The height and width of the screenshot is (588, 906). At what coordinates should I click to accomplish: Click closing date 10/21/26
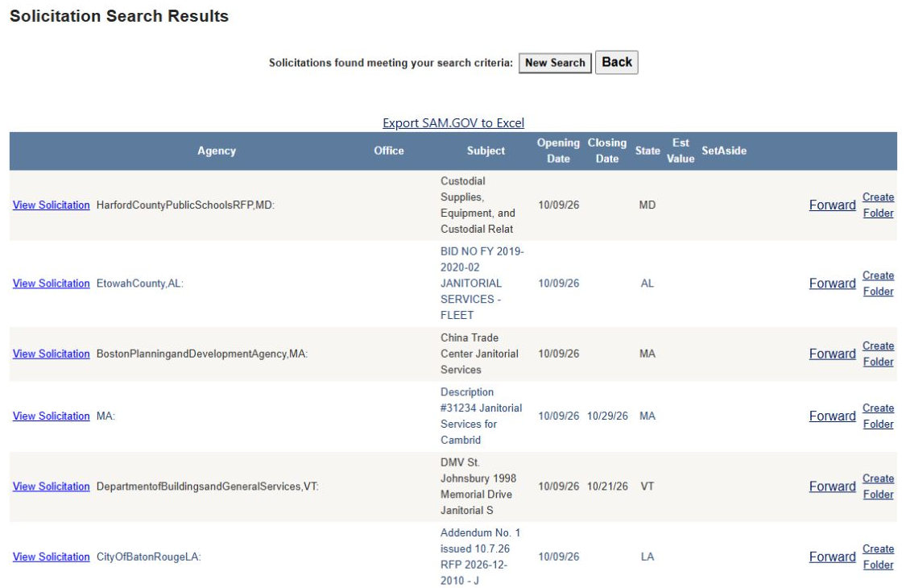point(607,487)
